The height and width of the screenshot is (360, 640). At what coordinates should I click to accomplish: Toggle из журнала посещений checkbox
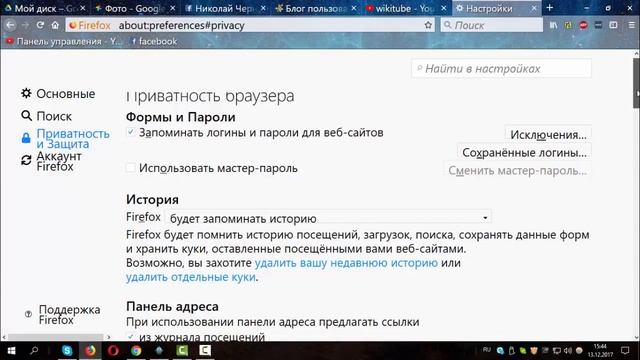[x=130, y=337]
